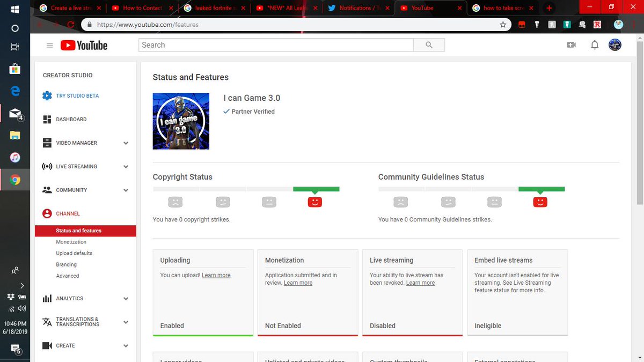Viewport: 644px width, 362px height.
Task: Click the Try Studio Beta gear icon
Action: click(47, 96)
